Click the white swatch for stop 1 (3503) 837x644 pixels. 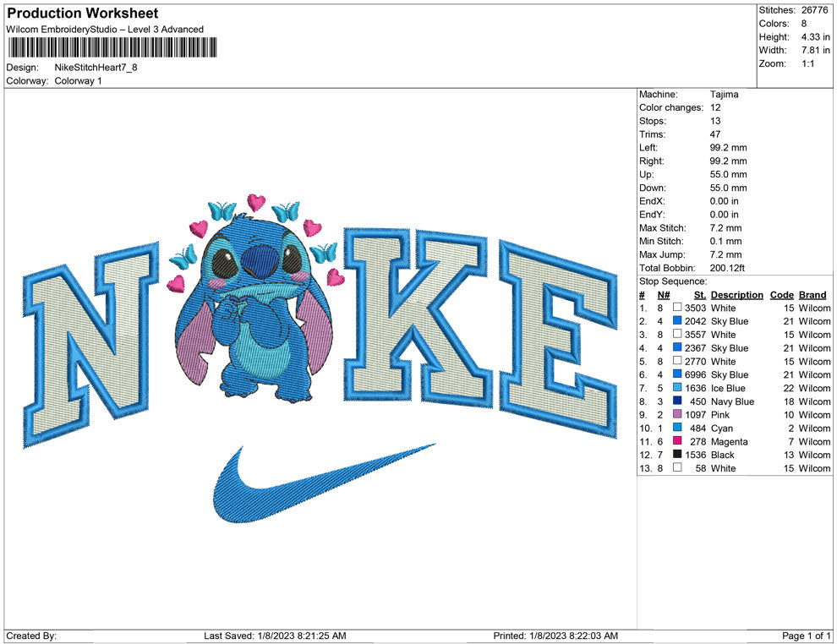(677, 308)
